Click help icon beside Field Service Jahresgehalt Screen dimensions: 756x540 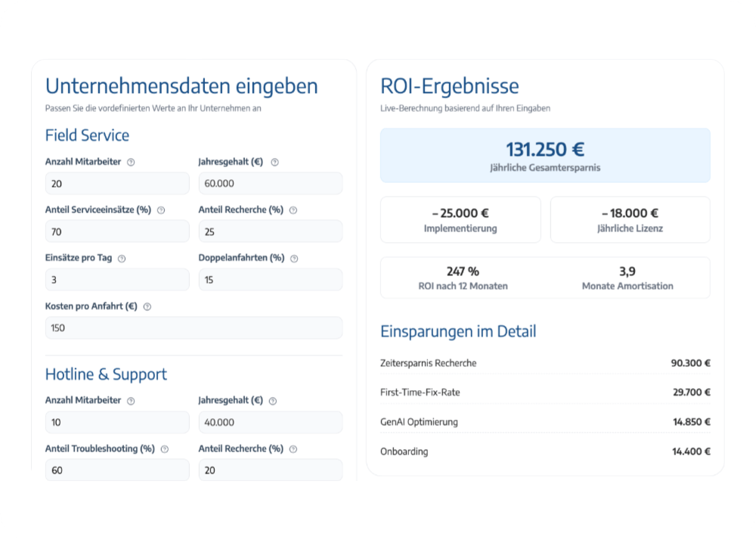[x=275, y=163]
